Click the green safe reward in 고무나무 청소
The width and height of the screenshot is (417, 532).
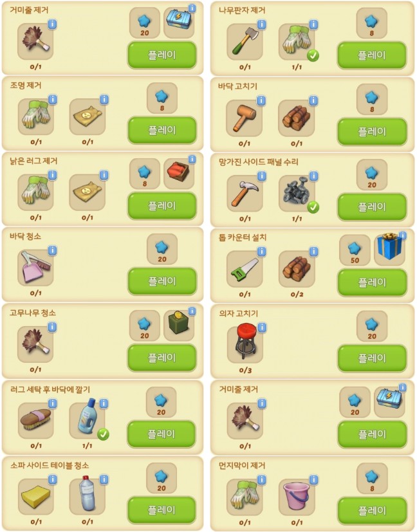click(179, 325)
